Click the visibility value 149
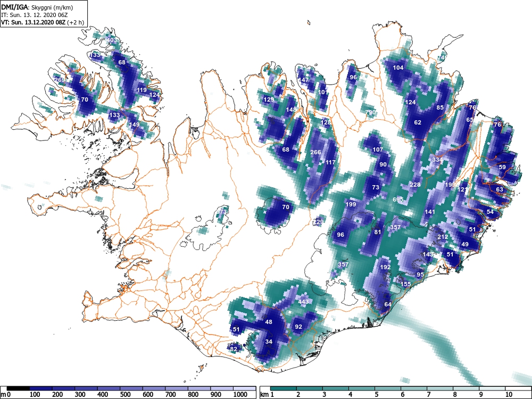The height and width of the screenshot is (399, 532). [x=135, y=124]
